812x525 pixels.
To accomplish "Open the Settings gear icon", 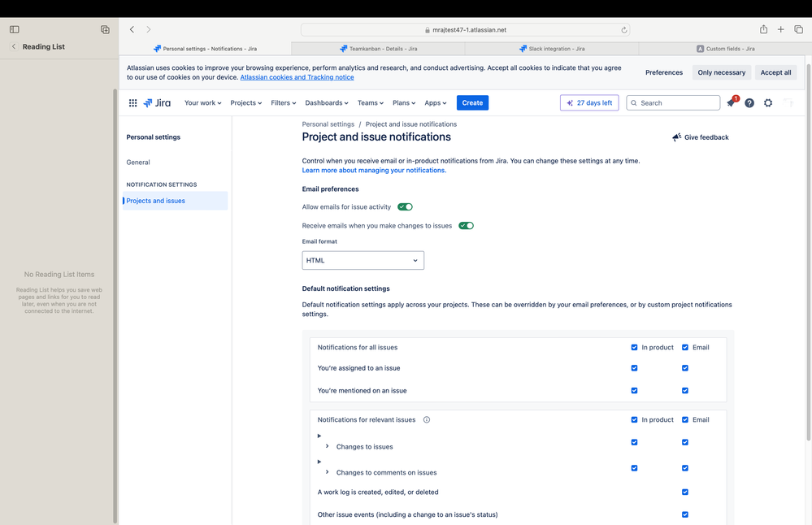I will (768, 103).
